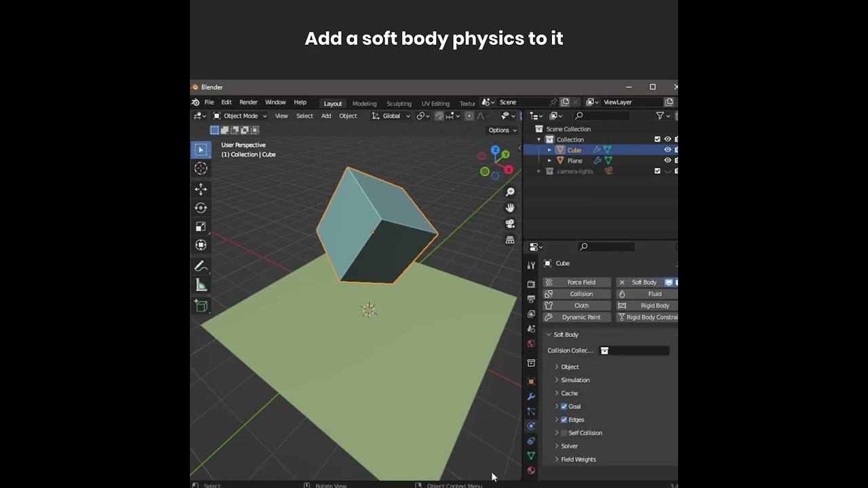Expand the Solver subpanel
This screenshot has height=488, width=868.
point(557,446)
